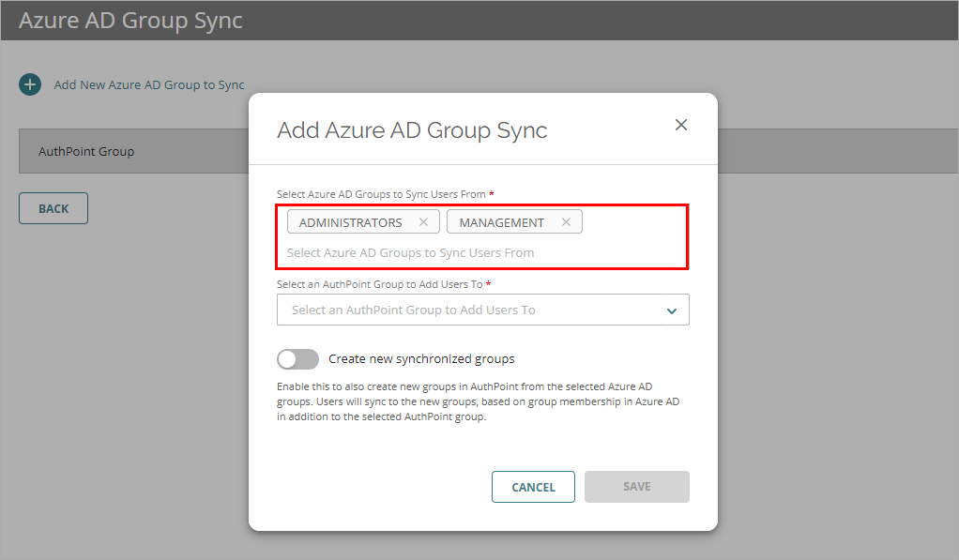
Task: Remove the MANAGEMENT group chip
Action: click(x=566, y=221)
